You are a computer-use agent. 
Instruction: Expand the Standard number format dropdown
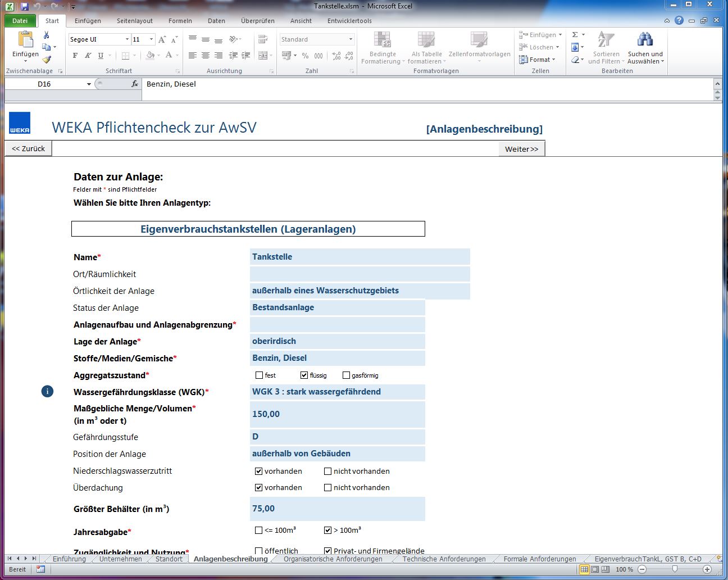[x=351, y=39]
